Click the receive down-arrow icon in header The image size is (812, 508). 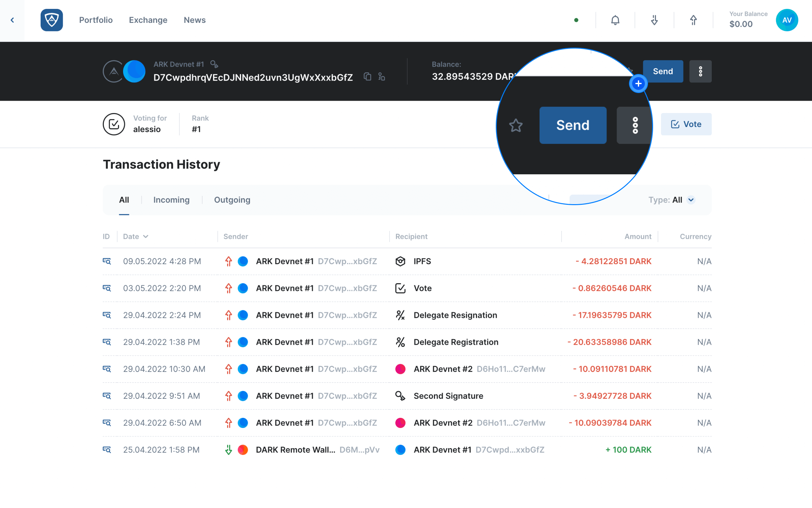click(654, 20)
